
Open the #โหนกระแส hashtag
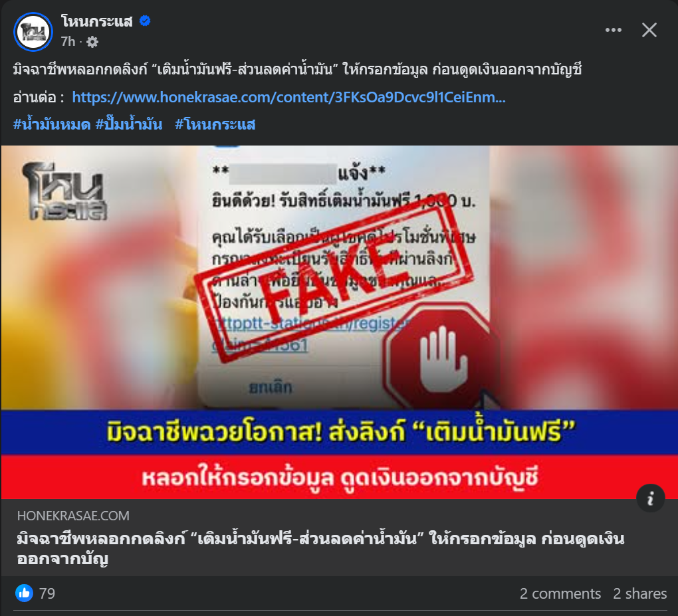pyautogui.click(x=215, y=124)
